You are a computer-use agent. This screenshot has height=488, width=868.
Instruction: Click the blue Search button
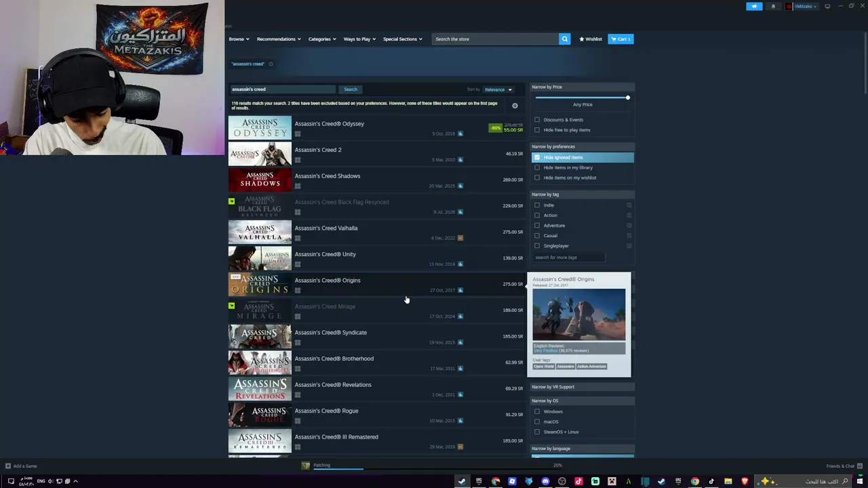351,89
